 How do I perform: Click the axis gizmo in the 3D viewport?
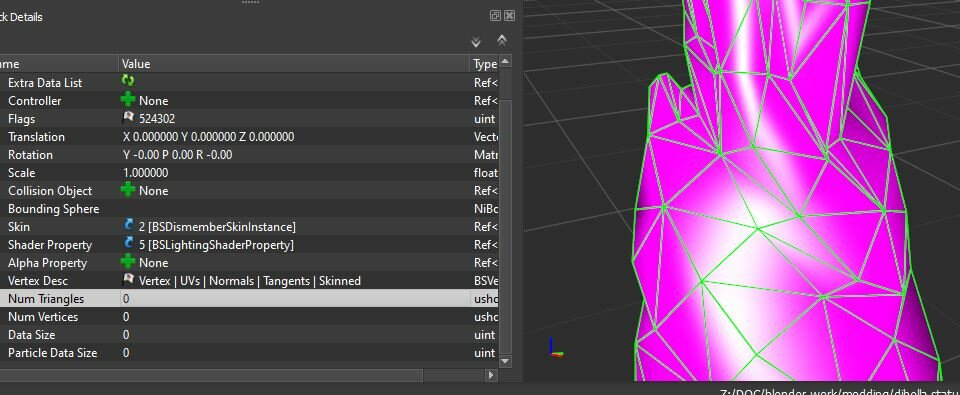tap(556, 347)
